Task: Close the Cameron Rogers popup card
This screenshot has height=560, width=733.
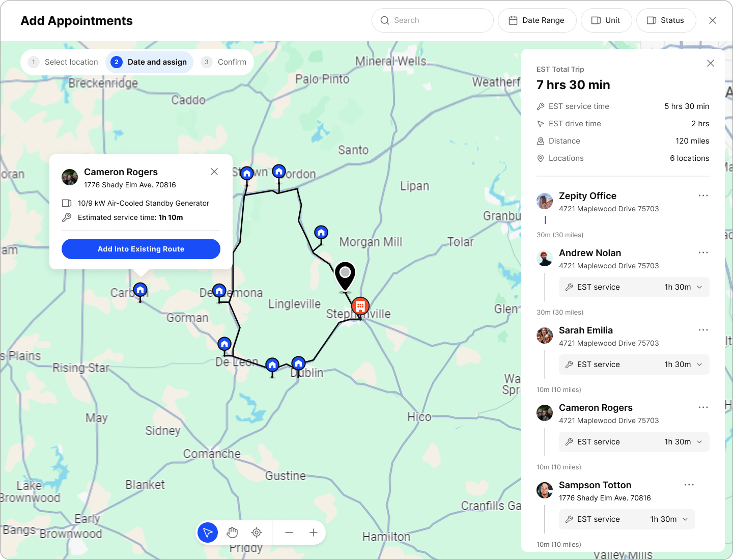Action: coord(214,172)
